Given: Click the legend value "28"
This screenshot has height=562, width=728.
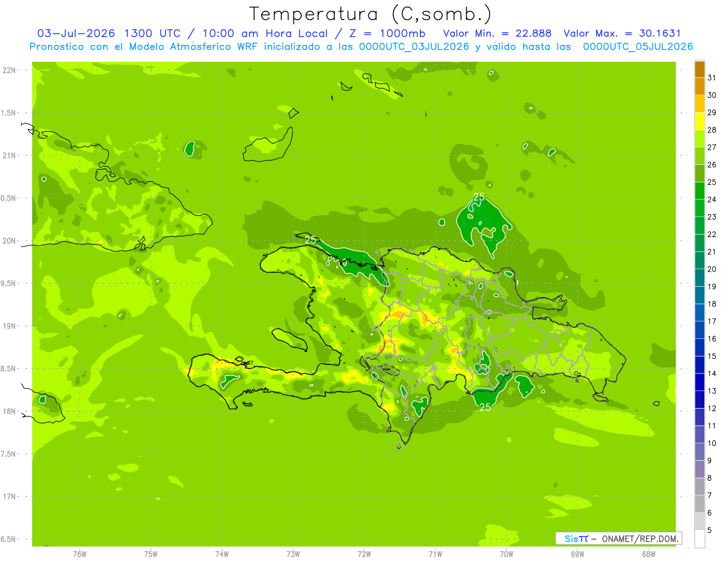Looking at the screenshot, I should point(712,130).
